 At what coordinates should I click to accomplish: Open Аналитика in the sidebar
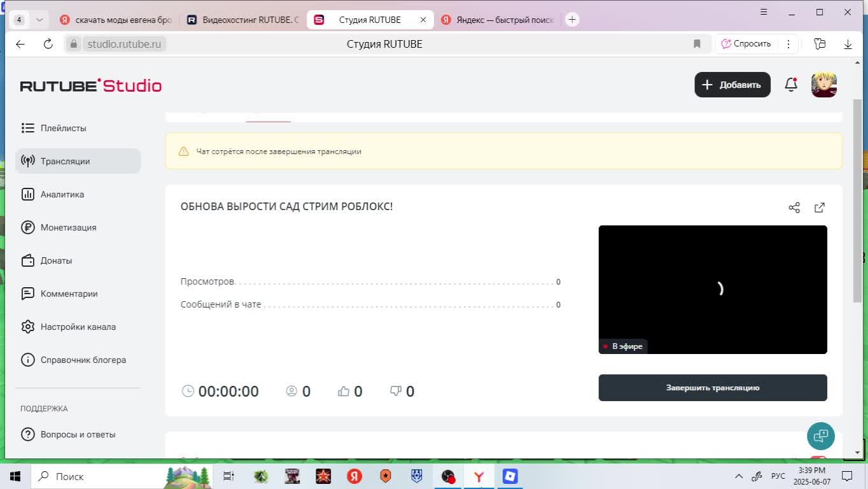(x=78, y=194)
